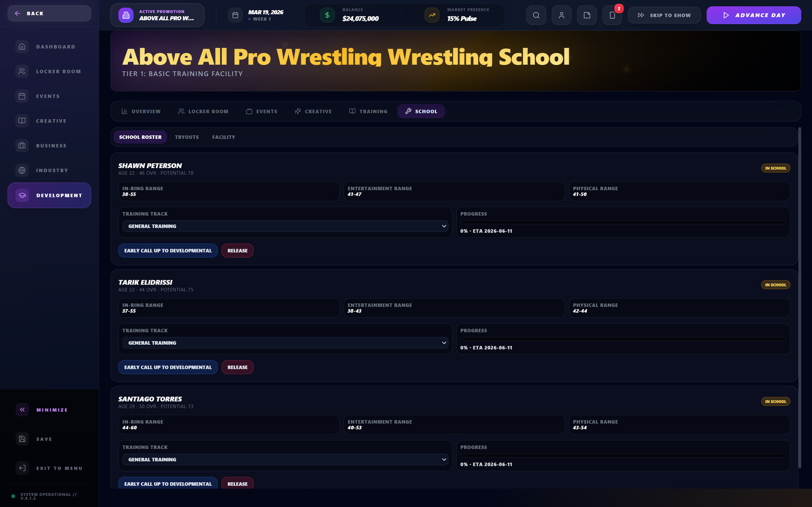
Task: Click the green dollar balance icon
Action: 327,15
